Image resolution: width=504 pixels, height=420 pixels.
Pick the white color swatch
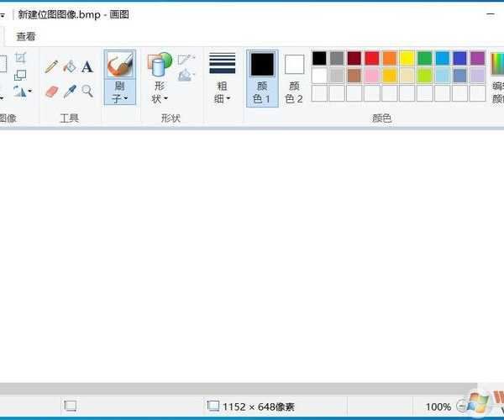click(x=319, y=76)
